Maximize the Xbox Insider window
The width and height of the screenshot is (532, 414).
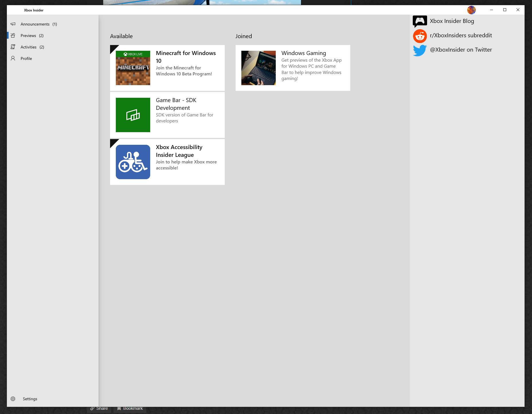coord(505,10)
